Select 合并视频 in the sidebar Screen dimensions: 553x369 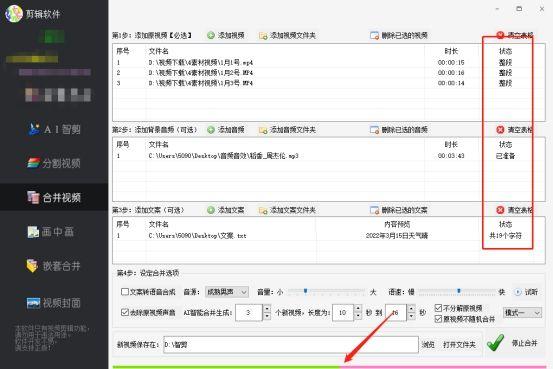point(54,197)
